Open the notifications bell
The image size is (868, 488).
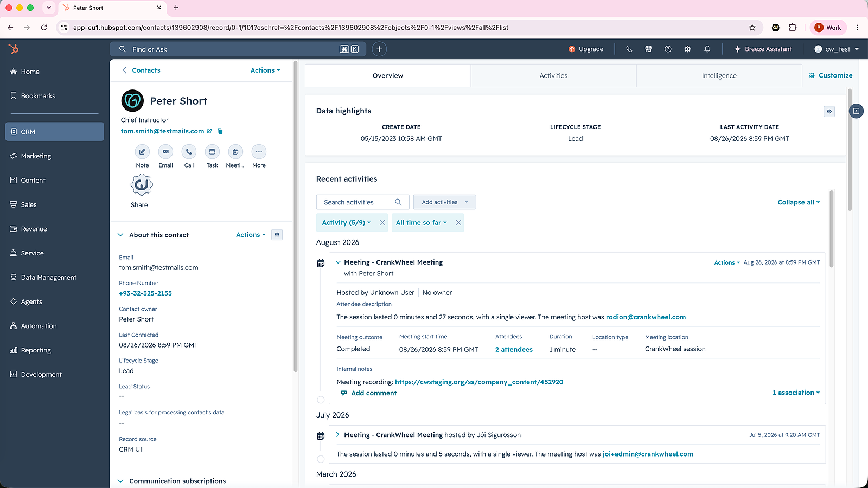click(707, 49)
